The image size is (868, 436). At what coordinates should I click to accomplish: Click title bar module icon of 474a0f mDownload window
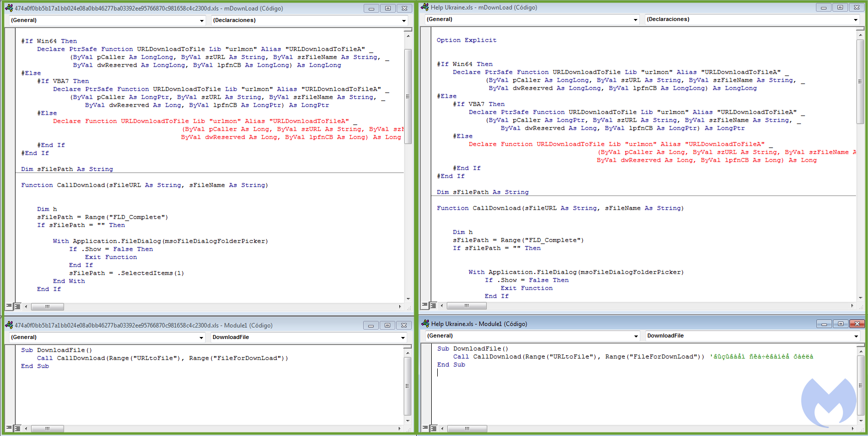pyautogui.click(x=9, y=8)
